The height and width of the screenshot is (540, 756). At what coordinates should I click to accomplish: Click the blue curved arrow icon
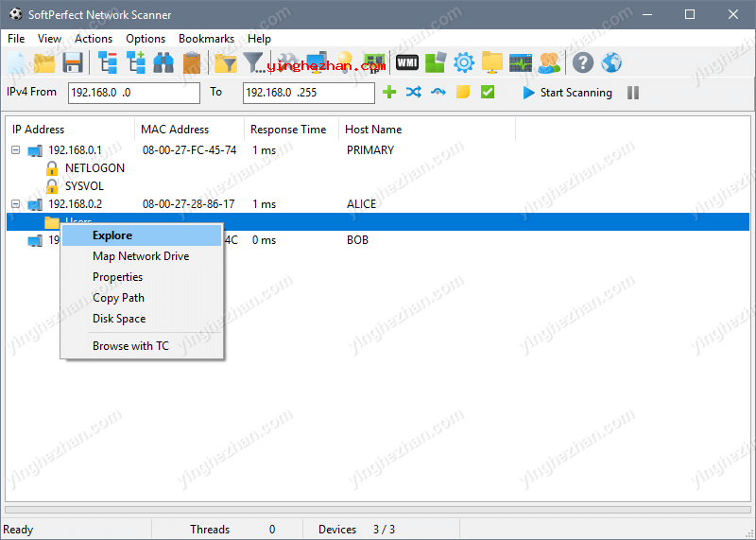[438, 92]
